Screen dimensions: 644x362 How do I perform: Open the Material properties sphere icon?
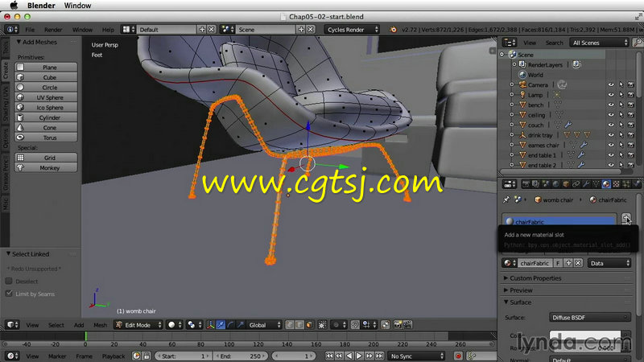[x=606, y=184]
